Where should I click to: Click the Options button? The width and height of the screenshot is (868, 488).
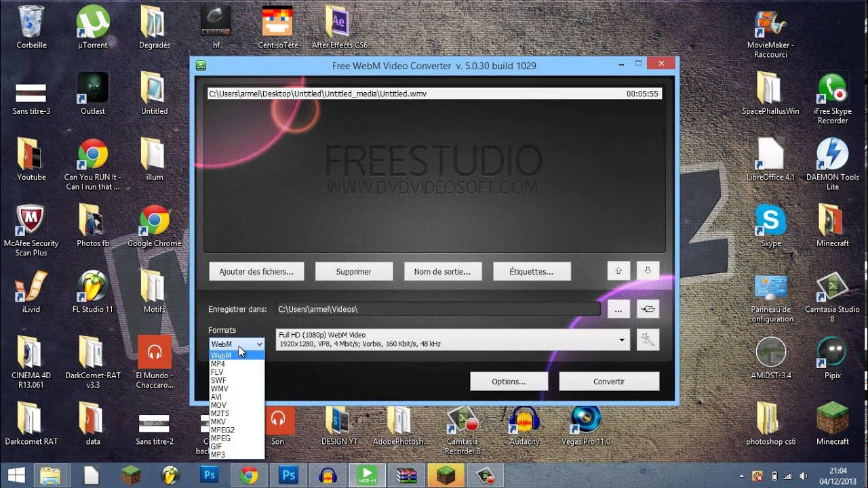point(509,381)
